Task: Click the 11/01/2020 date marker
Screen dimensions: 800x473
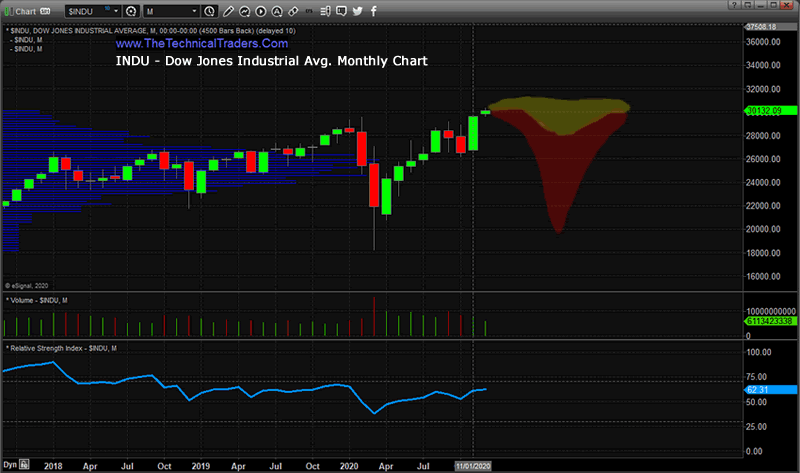Action: (x=473, y=466)
